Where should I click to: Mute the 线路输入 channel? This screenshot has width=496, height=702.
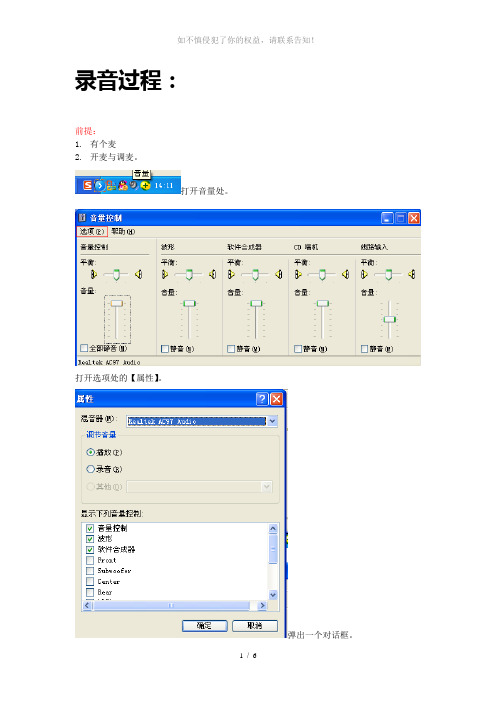click(364, 349)
